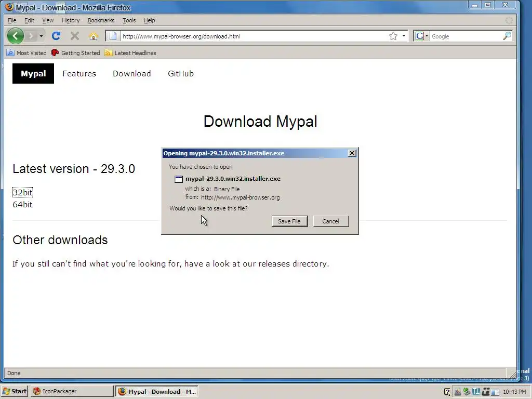Open the Getting Started bookmark

75,53
